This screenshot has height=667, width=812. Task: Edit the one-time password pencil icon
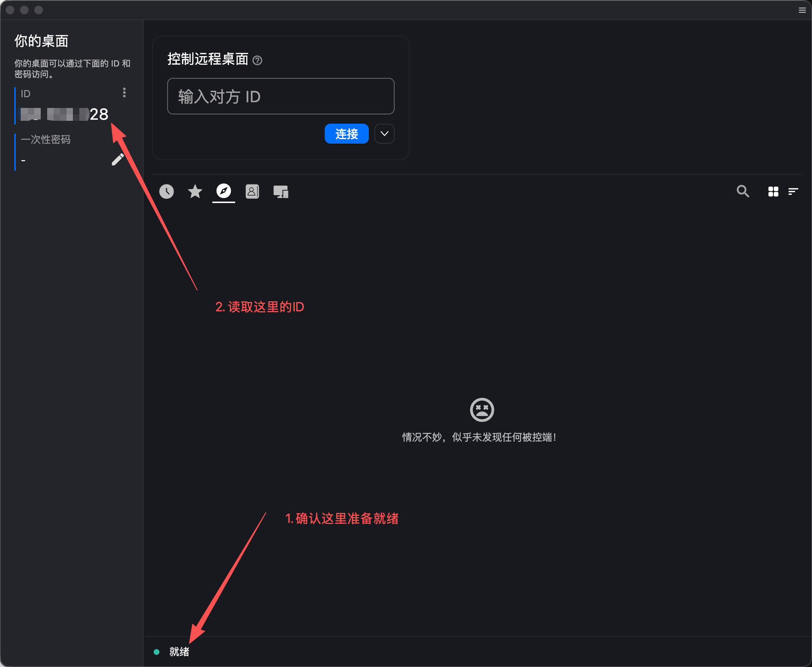point(118,159)
